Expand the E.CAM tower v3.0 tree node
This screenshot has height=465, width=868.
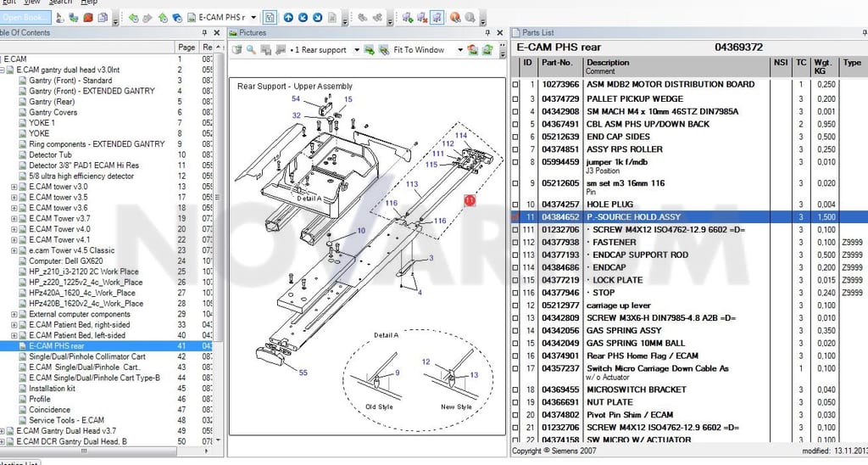(14, 187)
